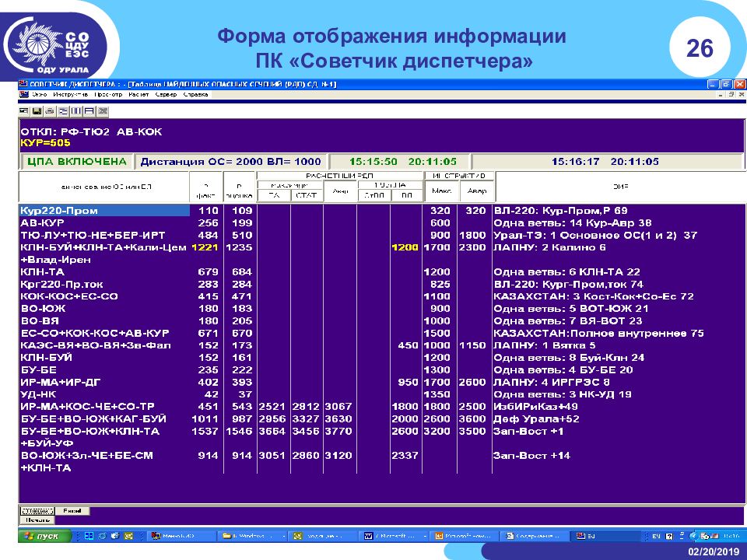747x560 pixels.
Task: Click the printer toolbar icon
Action: [50, 111]
